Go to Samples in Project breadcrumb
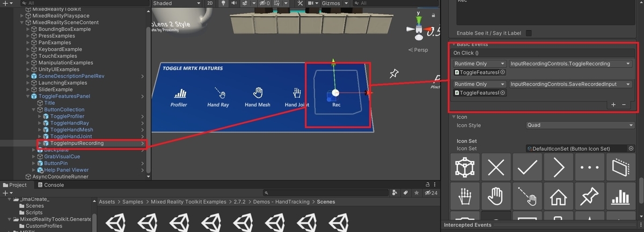This screenshot has height=232, width=644. click(133, 202)
